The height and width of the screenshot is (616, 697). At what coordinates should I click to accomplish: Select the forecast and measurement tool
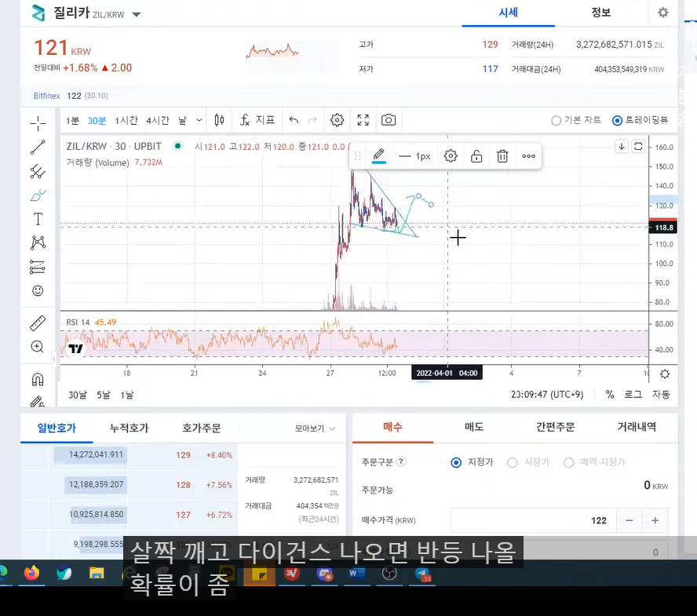coord(38,267)
